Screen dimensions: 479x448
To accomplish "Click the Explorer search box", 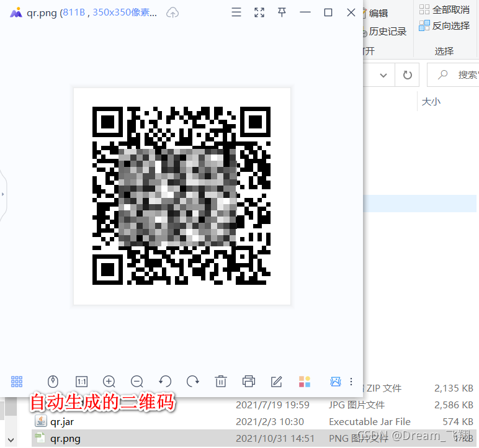I will point(453,75).
